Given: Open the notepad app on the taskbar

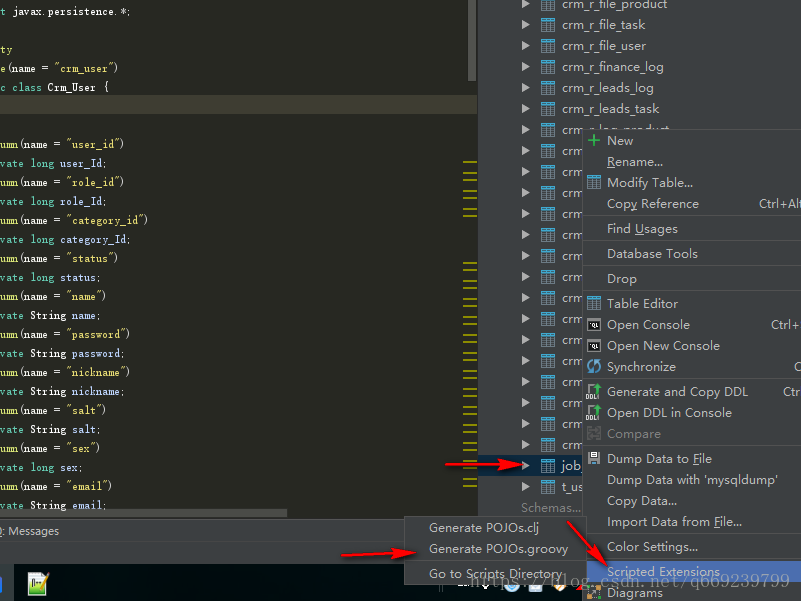Looking at the screenshot, I should (x=38, y=584).
